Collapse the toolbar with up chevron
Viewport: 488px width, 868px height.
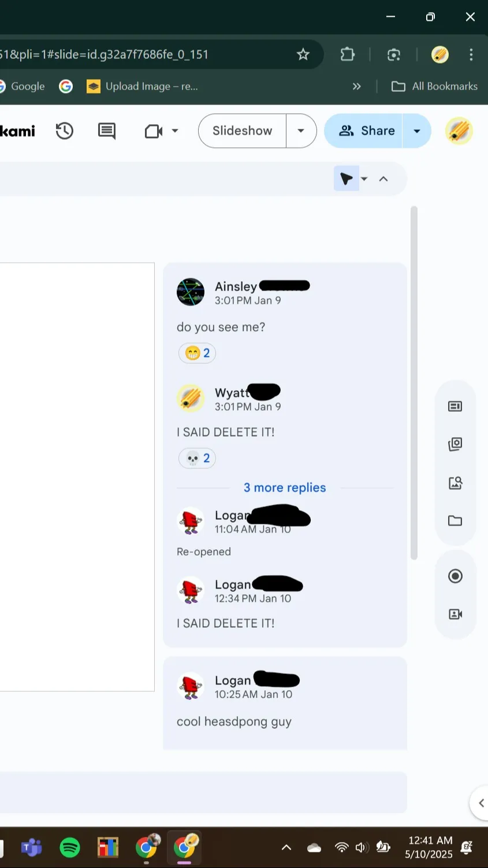coord(383,179)
